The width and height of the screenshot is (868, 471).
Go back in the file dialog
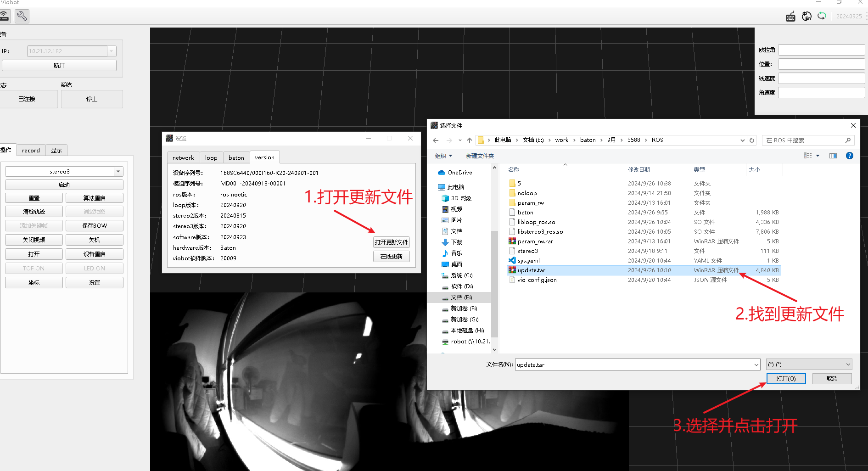[436, 140]
